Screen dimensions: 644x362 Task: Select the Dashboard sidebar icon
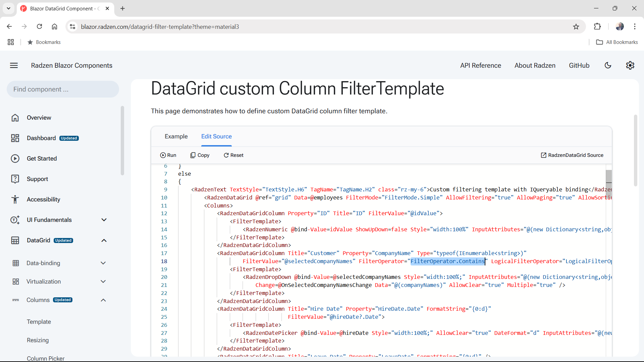click(15, 138)
